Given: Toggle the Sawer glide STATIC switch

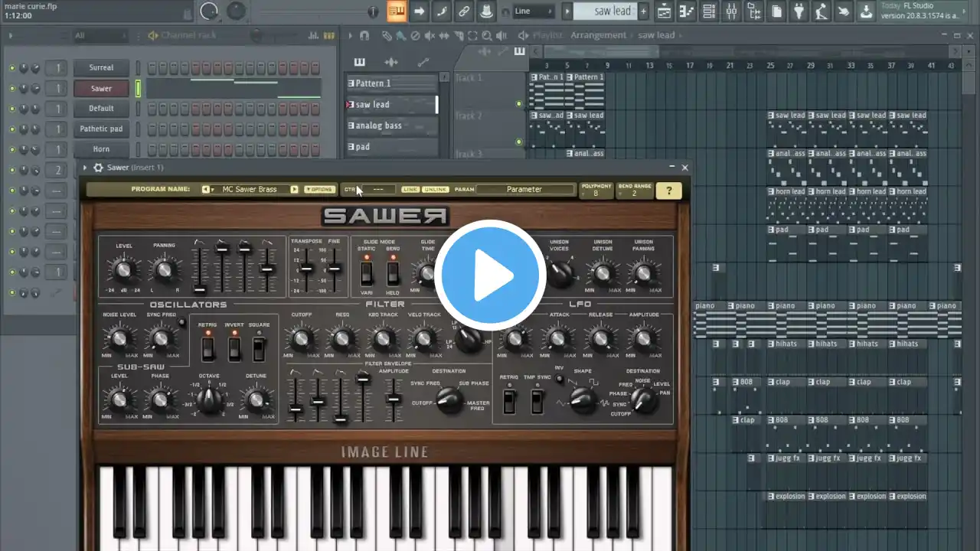Looking at the screenshot, I should click(x=367, y=272).
